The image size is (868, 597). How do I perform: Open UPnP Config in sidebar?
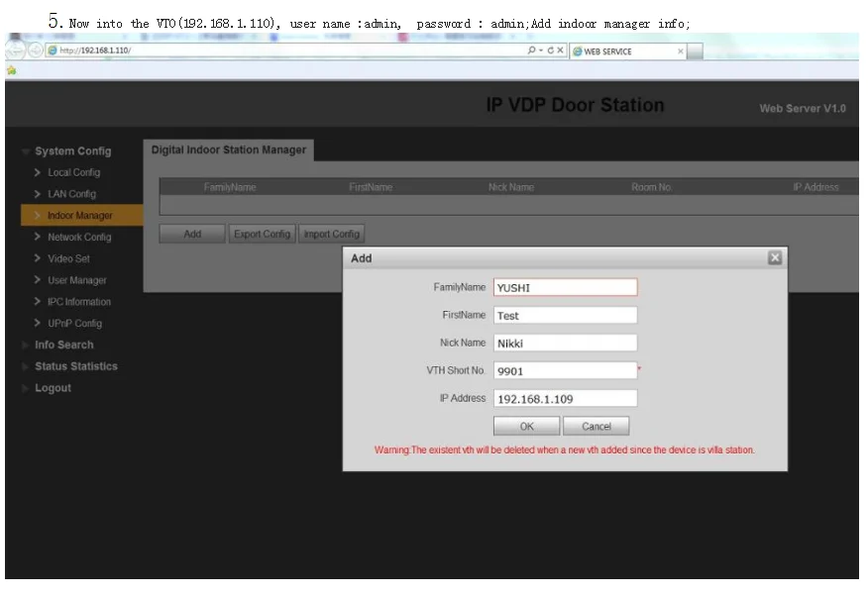74,324
